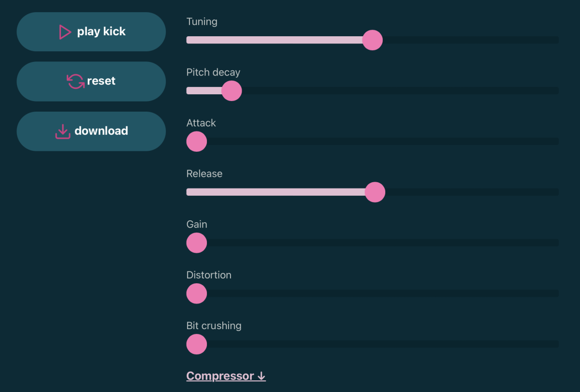Click the Bit crushing slider handle

(197, 344)
